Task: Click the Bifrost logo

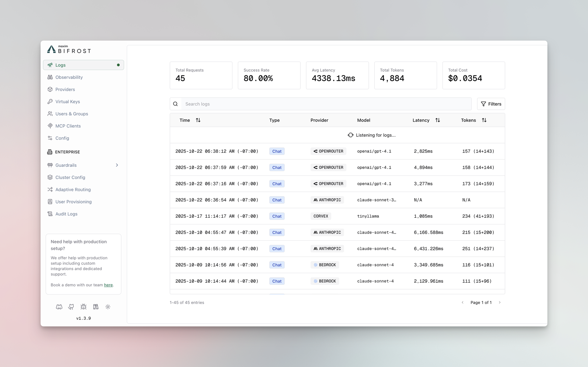Action: [x=69, y=49]
